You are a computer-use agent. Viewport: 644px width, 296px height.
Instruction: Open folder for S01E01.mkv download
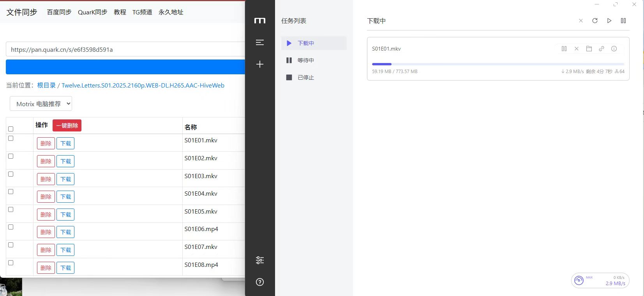(x=589, y=49)
